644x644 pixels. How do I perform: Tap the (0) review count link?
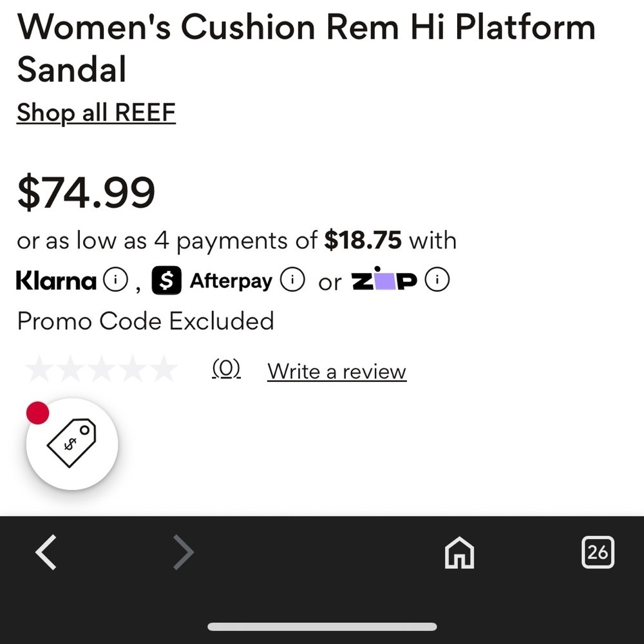(226, 368)
